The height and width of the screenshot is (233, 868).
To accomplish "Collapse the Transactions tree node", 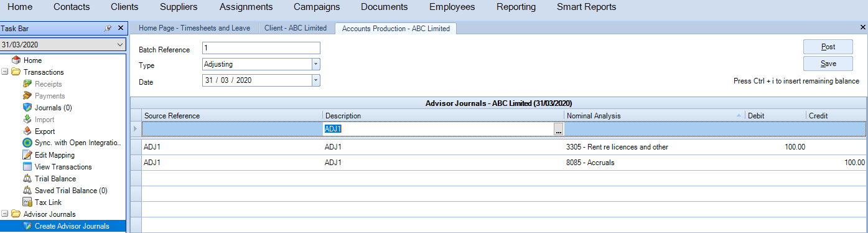I will tap(5, 72).
